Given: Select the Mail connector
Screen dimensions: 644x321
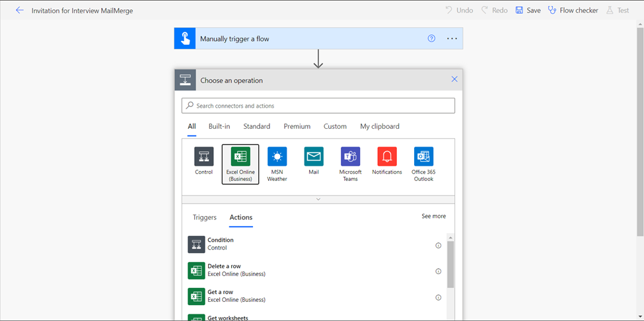Looking at the screenshot, I should click(314, 161).
